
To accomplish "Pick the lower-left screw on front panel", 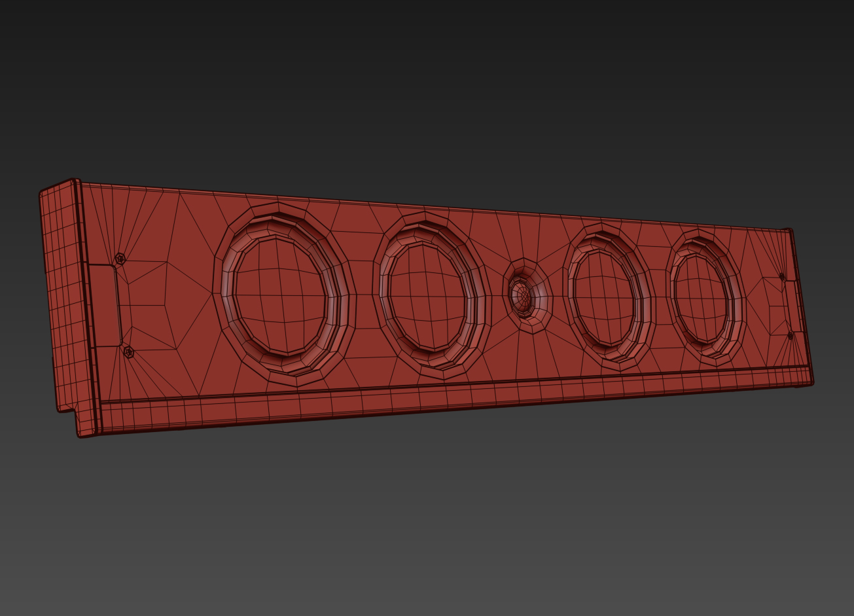I will (x=128, y=352).
